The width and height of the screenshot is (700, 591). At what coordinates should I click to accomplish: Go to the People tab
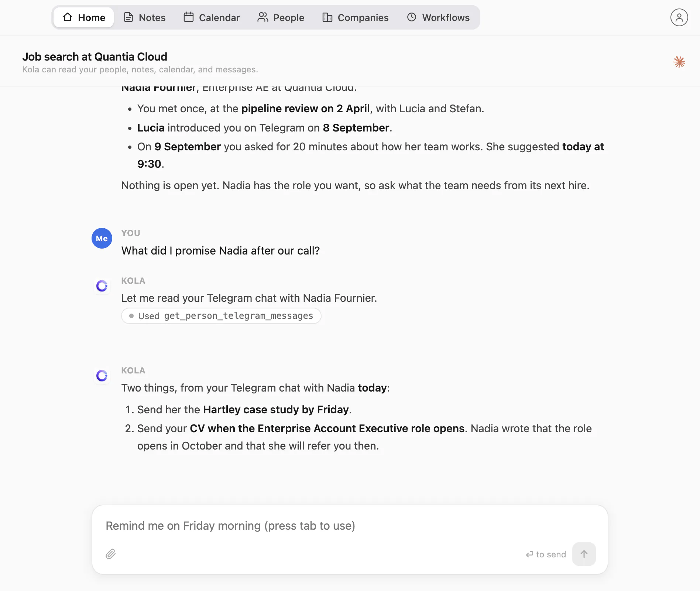pos(281,17)
